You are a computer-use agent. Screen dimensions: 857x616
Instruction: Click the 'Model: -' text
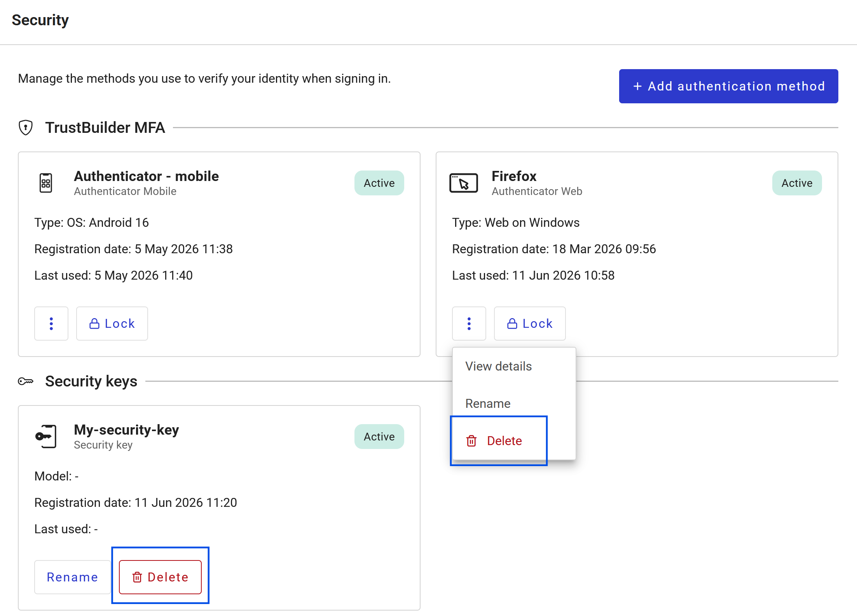[56, 476]
